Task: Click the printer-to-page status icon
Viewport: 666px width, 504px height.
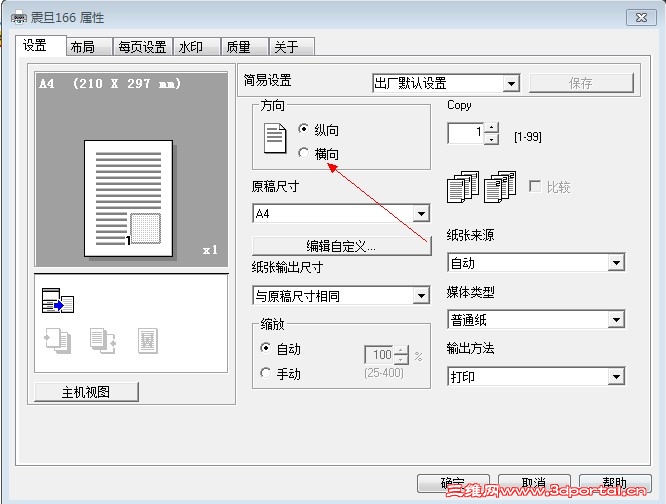Action: point(58,301)
